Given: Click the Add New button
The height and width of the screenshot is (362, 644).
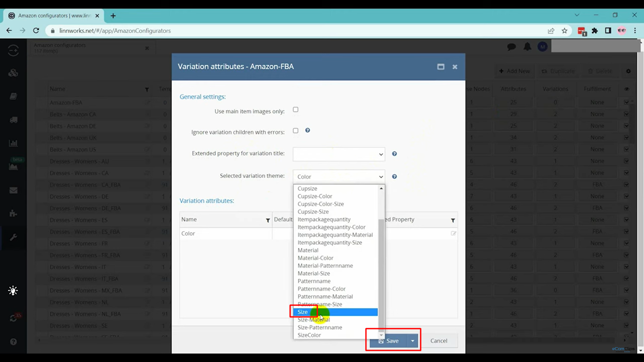Looking at the screenshot, I should click(x=514, y=71).
